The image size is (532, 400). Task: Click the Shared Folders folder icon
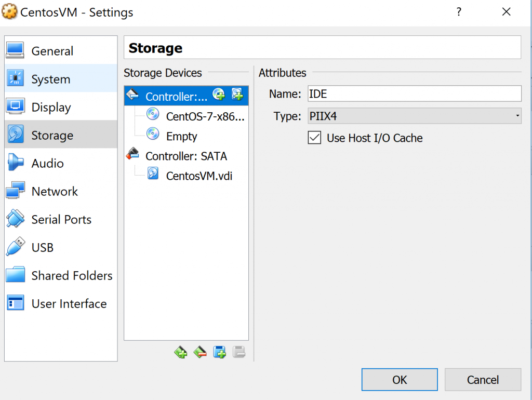coord(15,274)
